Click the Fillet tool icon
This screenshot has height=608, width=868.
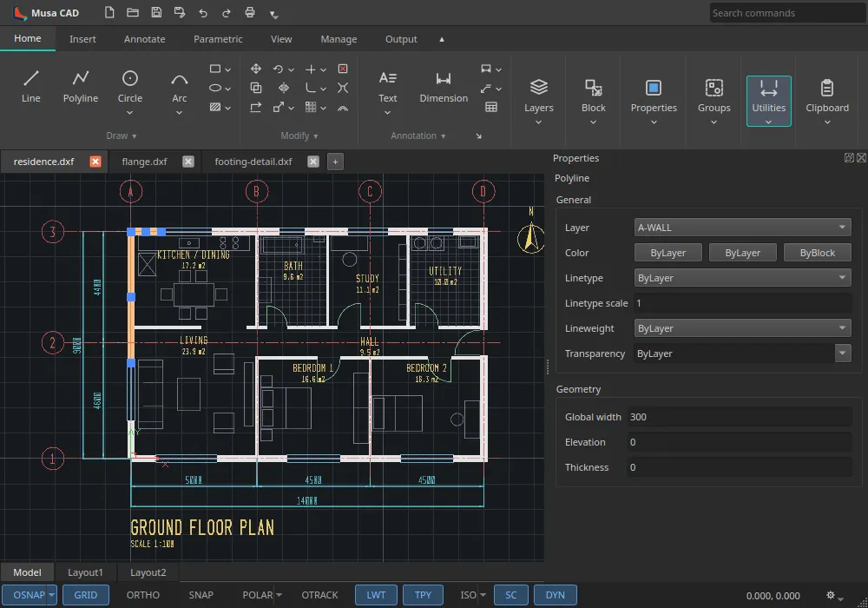click(x=311, y=88)
